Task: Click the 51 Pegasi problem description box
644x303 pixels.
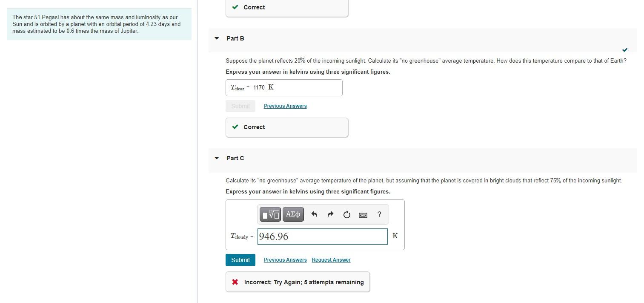Action: (99, 24)
